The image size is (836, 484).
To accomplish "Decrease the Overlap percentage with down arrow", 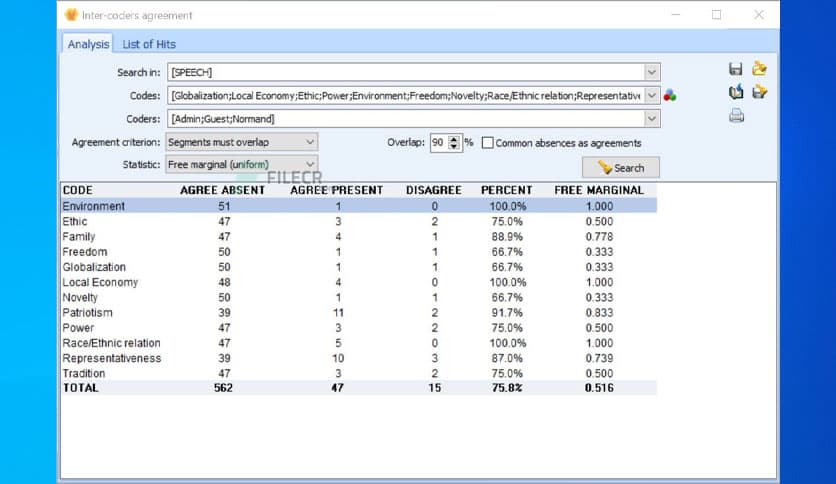I will tap(454, 147).
